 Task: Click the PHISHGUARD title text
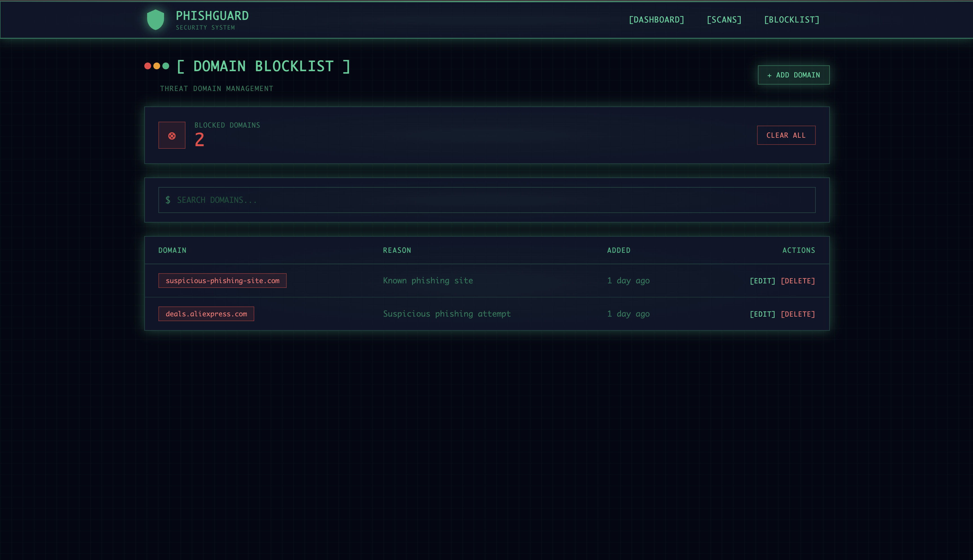coord(212,16)
